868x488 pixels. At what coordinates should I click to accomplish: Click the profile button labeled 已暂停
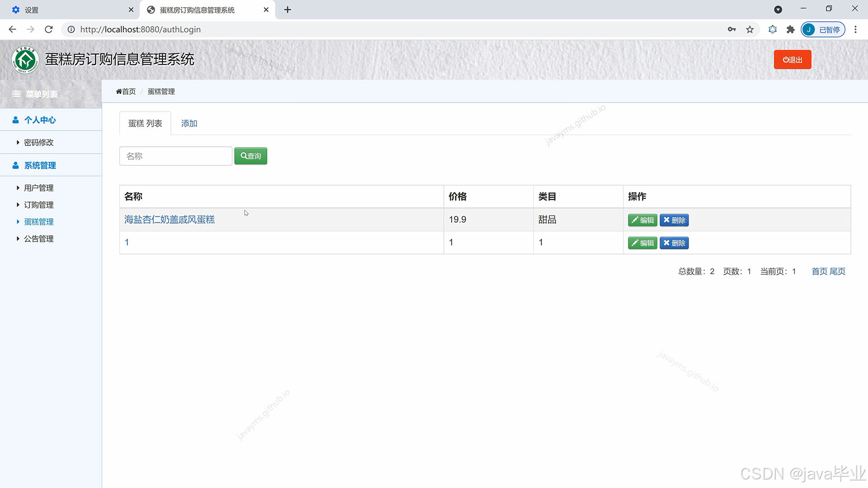pyautogui.click(x=823, y=29)
